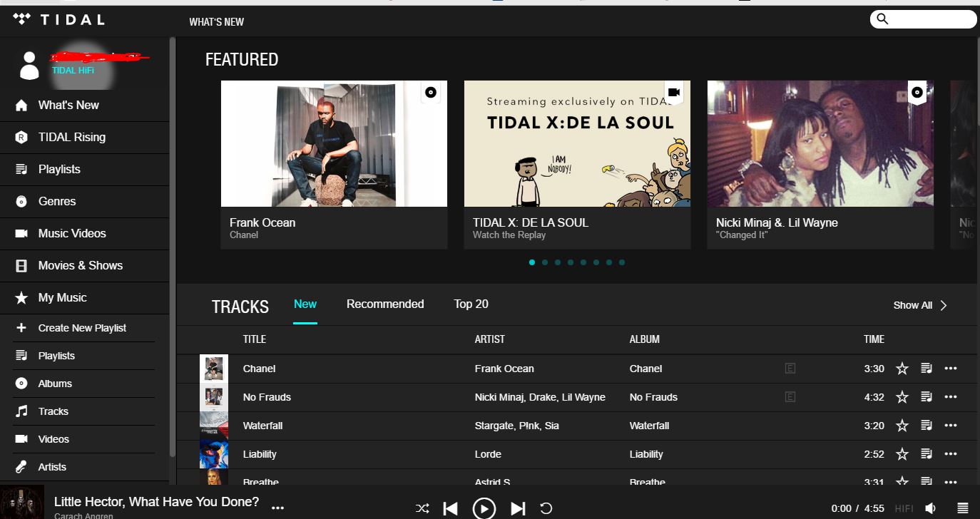Open now playing track options ellipsis
The width and height of the screenshot is (980, 519).
[x=278, y=508]
